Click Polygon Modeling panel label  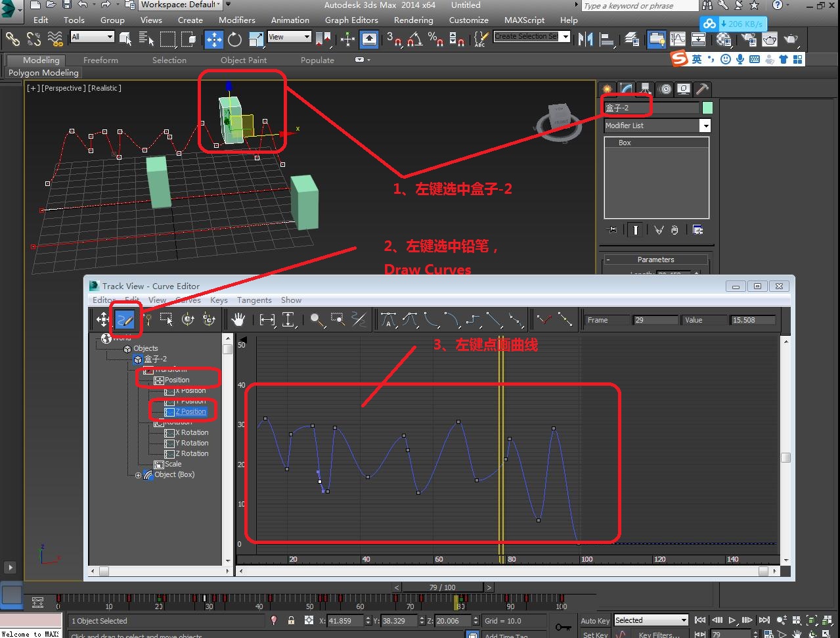click(x=43, y=73)
